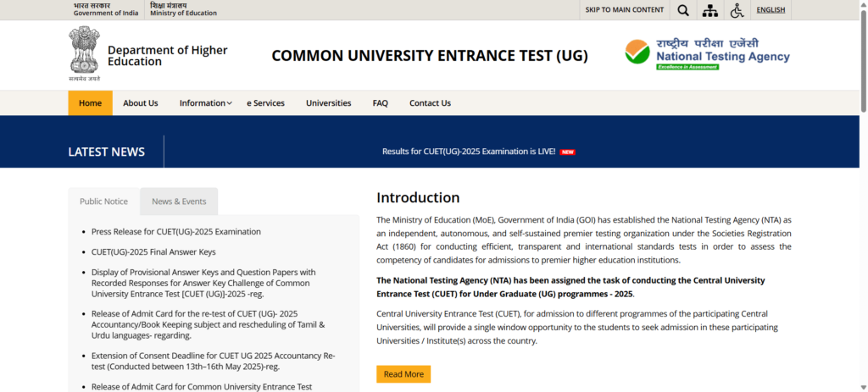Open Release of Admit Card re-test notice
The image size is (868, 392).
pyautogui.click(x=209, y=324)
